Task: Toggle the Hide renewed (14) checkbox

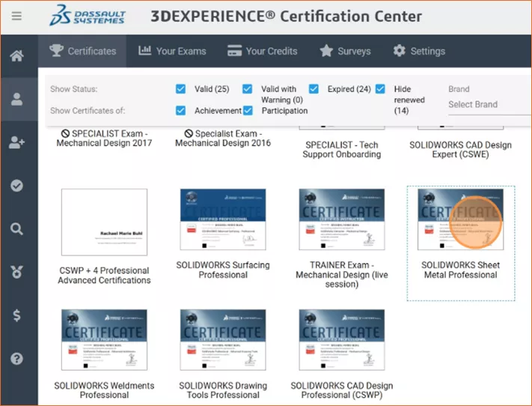Action: pos(380,89)
